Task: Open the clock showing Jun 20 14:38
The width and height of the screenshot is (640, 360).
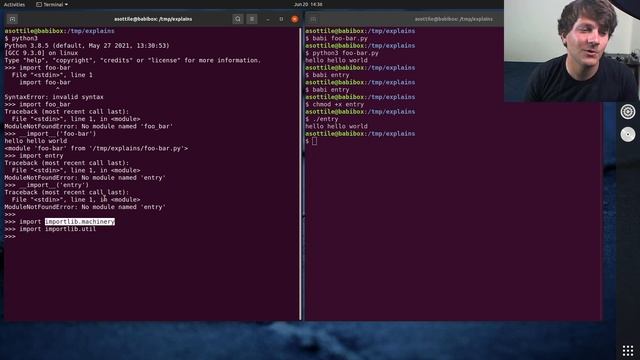Action: click(x=308, y=4)
